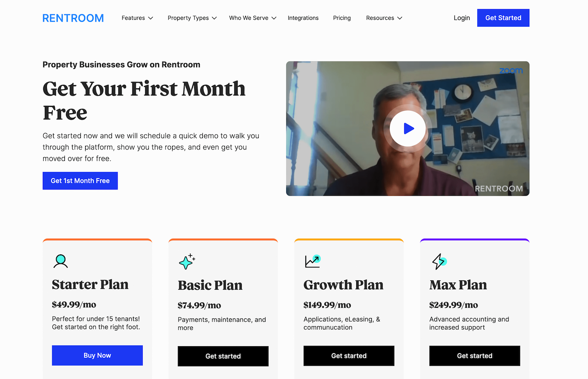
Task: Go to the Integrations page
Action: point(303,18)
